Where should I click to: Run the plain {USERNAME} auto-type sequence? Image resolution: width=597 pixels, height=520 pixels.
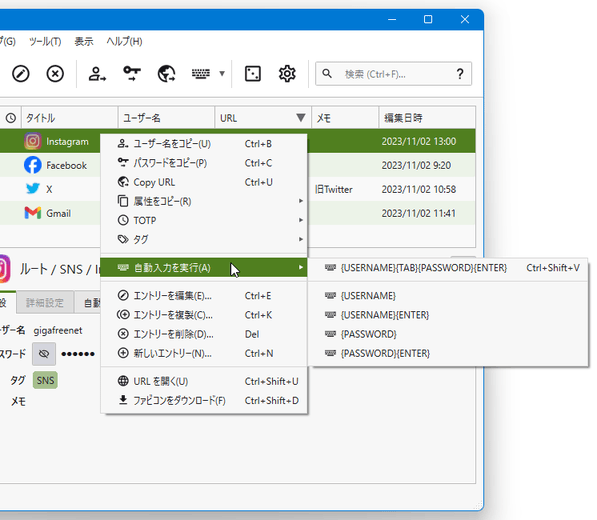coord(449,296)
